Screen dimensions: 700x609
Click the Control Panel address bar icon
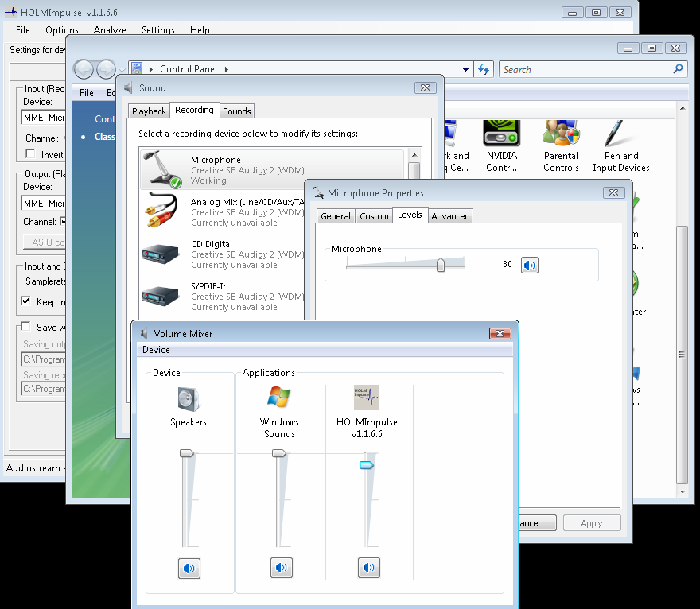click(x=137, y=68)
